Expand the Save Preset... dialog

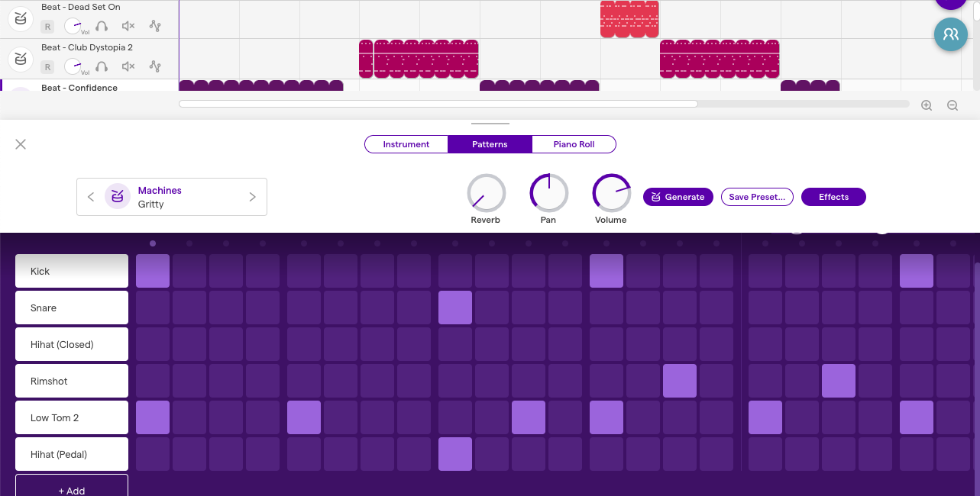click(757, 197)
